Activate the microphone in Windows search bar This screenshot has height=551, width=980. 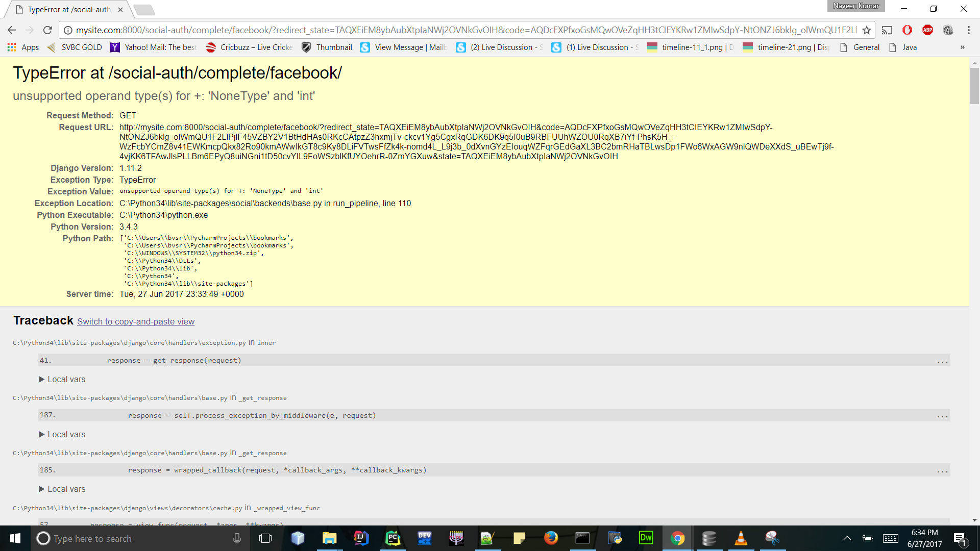pyautogui.click(x=237, y=538)
